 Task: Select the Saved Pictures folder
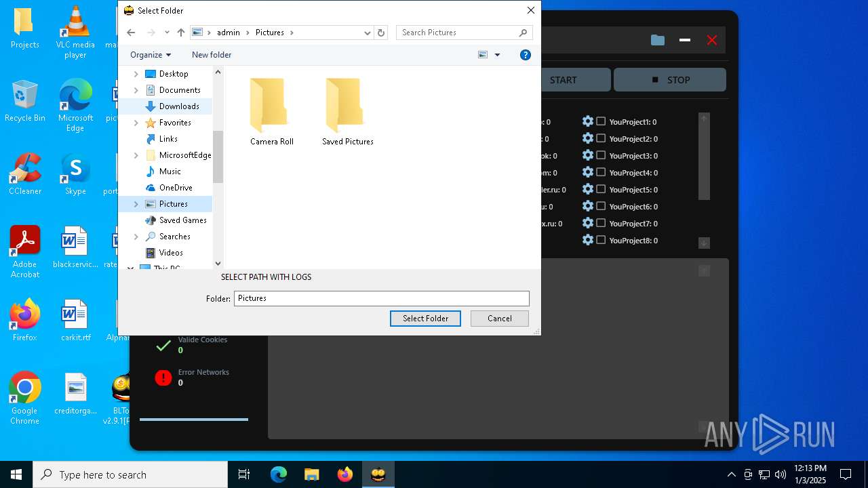pyautogui.click(x=348, y=112)
